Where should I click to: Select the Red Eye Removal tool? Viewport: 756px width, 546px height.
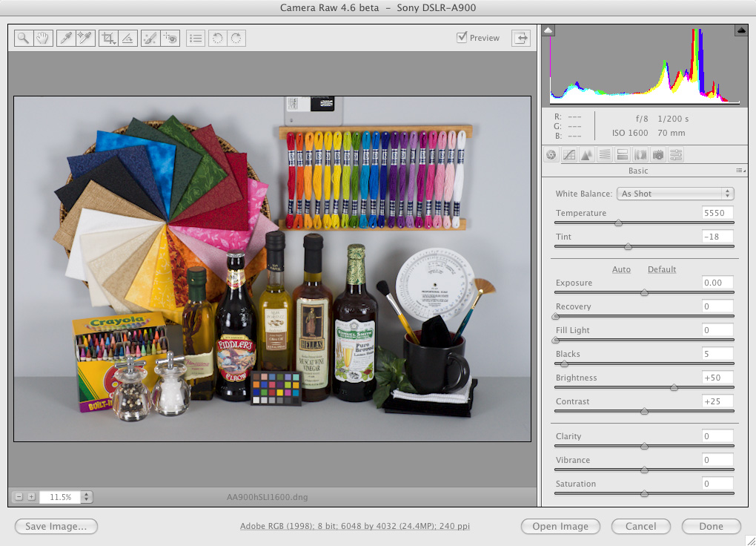170,39
